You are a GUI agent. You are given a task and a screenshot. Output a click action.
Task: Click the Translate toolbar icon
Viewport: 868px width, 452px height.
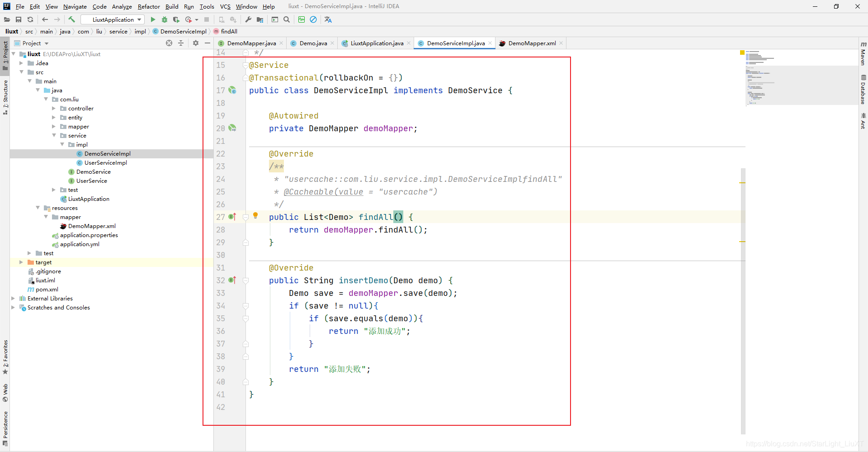[328, 19]
